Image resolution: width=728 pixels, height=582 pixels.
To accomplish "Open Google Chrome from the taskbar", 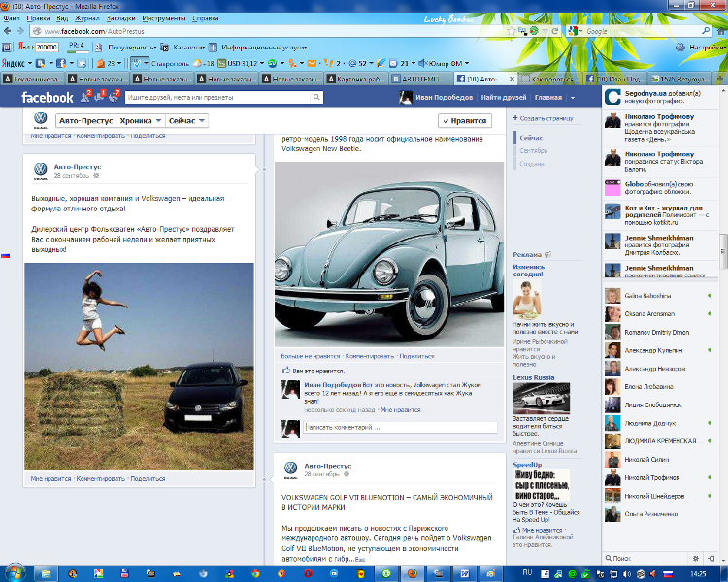I will tap(255, 573).
